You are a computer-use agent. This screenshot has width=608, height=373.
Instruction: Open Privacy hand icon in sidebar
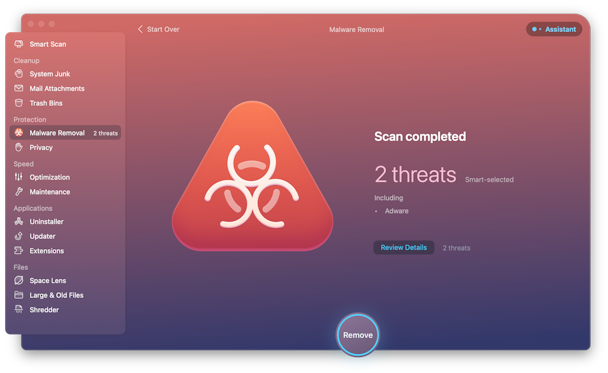(x=19, y=147)
